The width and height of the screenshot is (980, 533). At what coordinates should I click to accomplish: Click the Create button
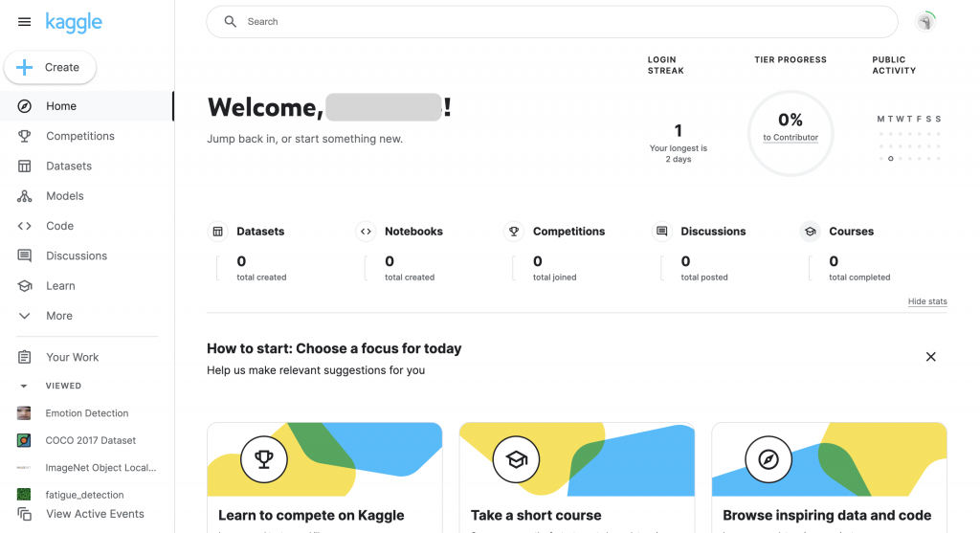[50, 68]
